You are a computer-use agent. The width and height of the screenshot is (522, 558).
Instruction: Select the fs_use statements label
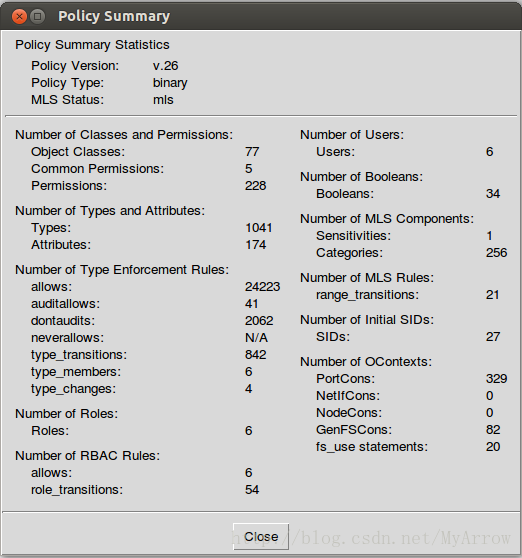click(x=372, y=447)
